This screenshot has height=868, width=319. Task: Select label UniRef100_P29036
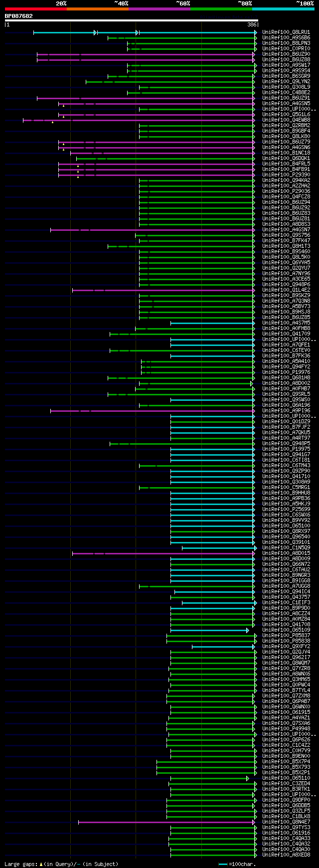coord(286,191)
